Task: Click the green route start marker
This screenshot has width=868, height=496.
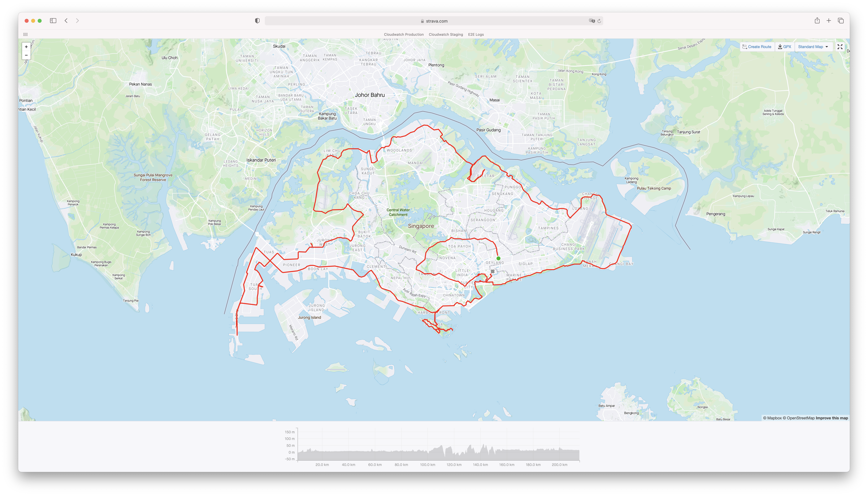Action: coord(498,258)
